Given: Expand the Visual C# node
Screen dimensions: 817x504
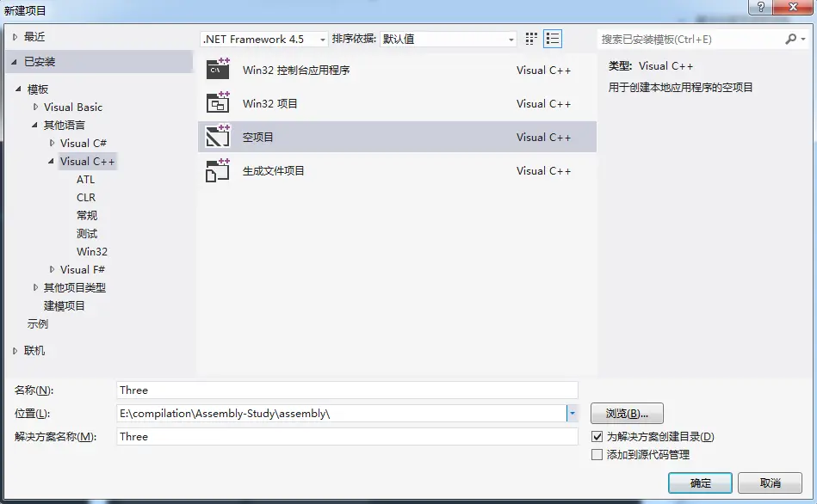Looking at the screenshot, I should coord(53,143).
